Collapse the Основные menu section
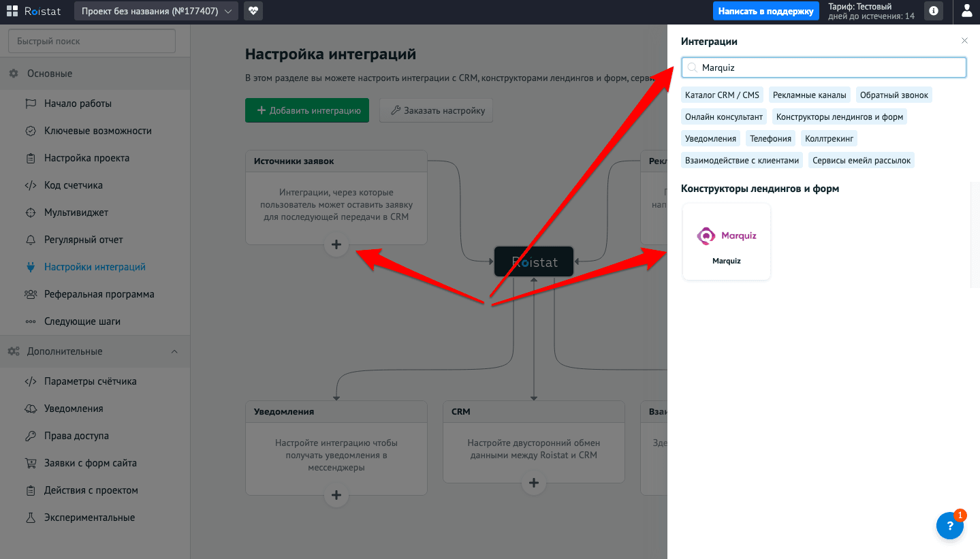 point(95,74)
